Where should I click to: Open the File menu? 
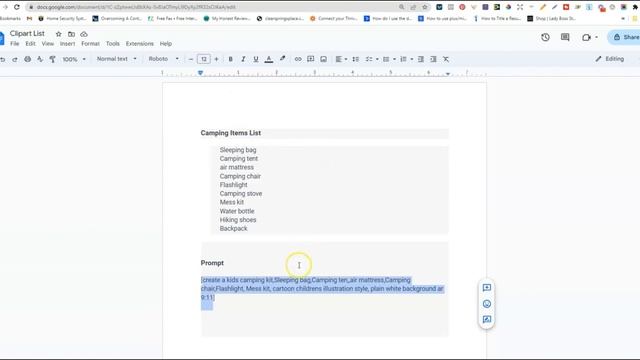pos(15,44)
